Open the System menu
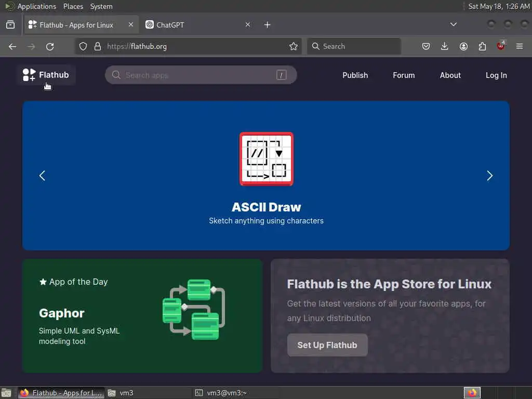Screen dimensions: 532x399 coord(101,6)
